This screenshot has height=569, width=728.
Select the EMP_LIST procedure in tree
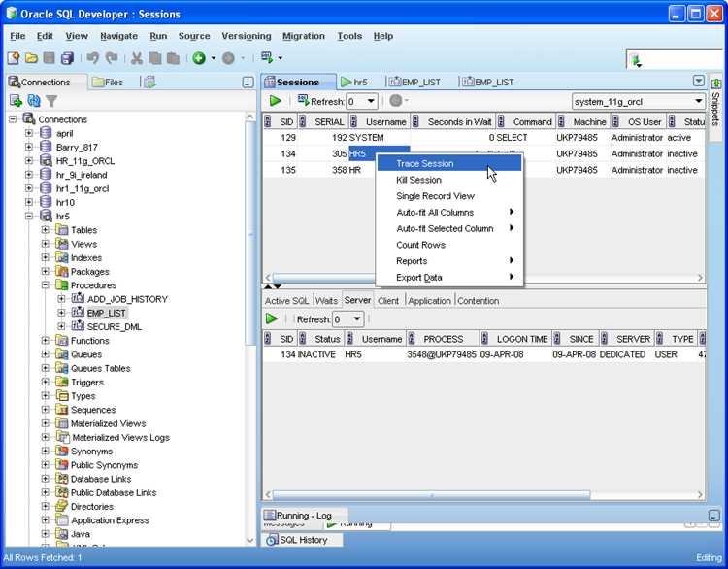tap(107, 313)
